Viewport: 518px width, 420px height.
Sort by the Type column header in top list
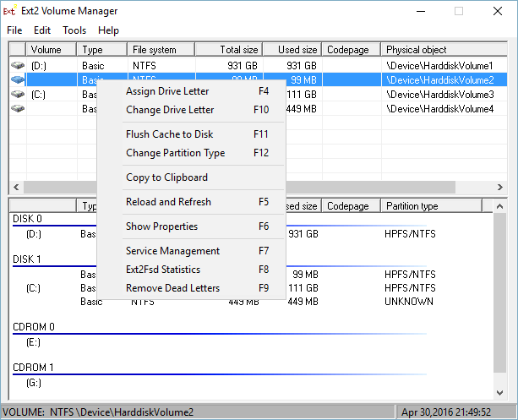(x=102, y=50)
